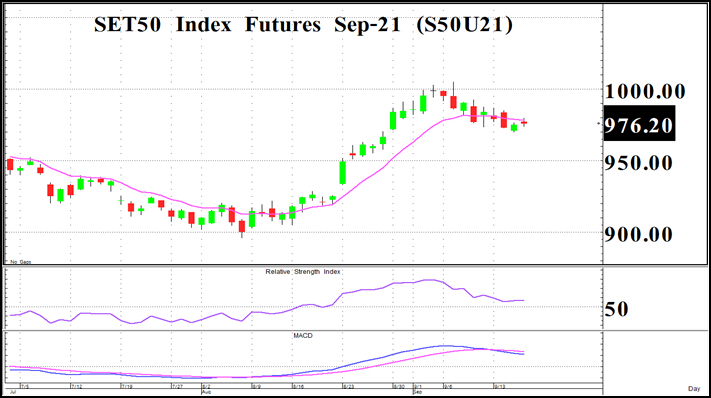The image size is (711, 398).
Task: Click the 900.00 price axis label
Action: (x=638, y=234)
